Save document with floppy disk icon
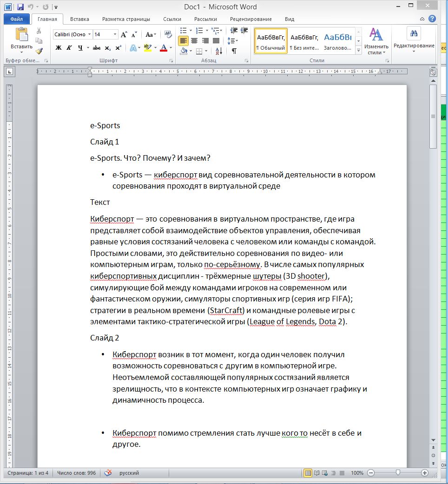The height and width of the screenshot is (484, 448). point(20,7)
